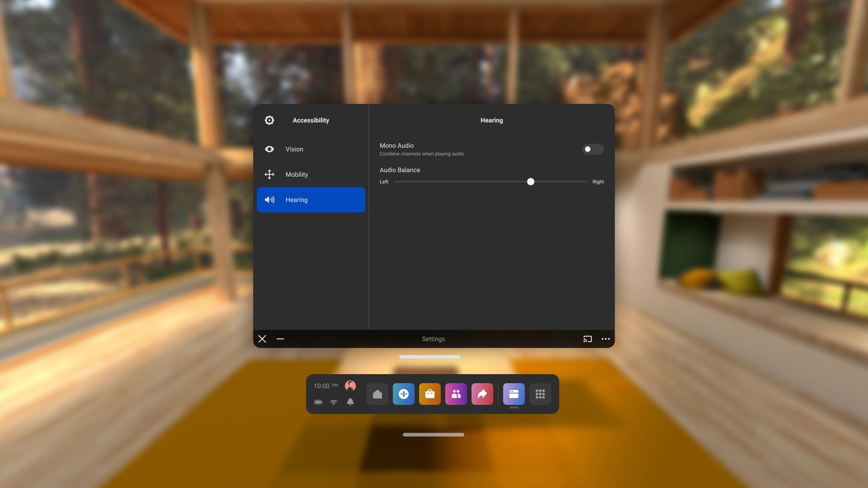Open the People app in dock

(456, 394)
